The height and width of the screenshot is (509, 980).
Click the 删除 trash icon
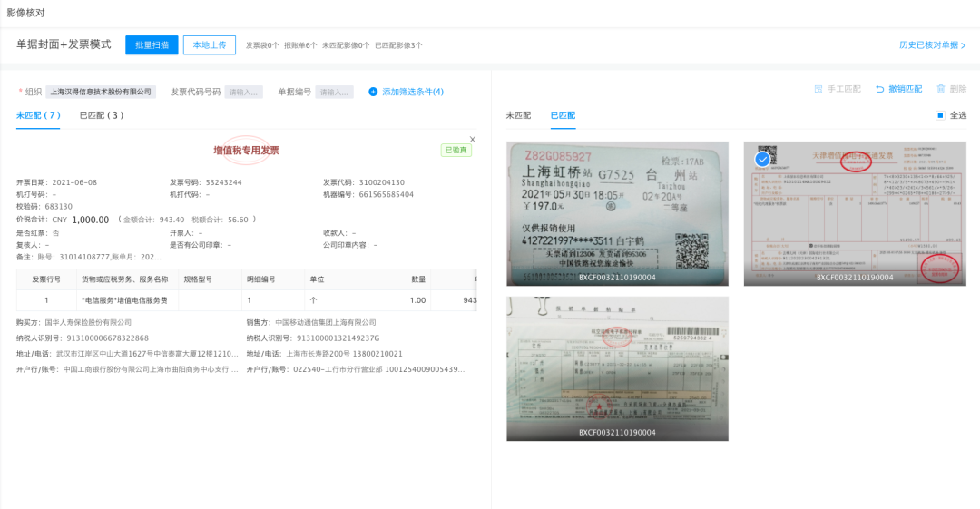tap(941, 89)
